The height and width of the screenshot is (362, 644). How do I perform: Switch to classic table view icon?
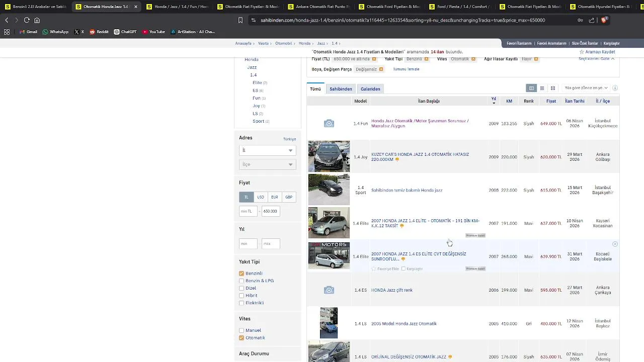[531, 88]
